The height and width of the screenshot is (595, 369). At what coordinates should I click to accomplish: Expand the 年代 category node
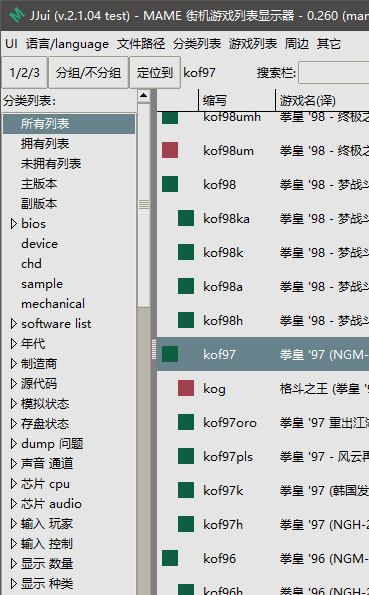coord(14,343)
